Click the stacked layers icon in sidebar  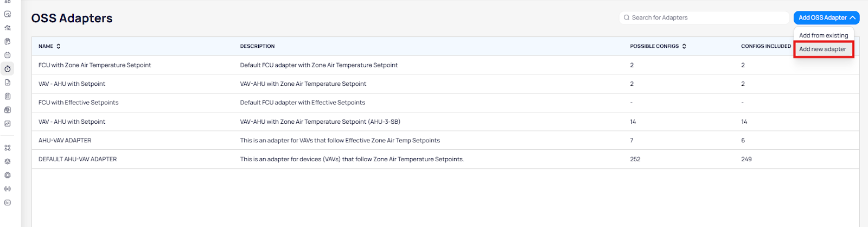point(8,161)
